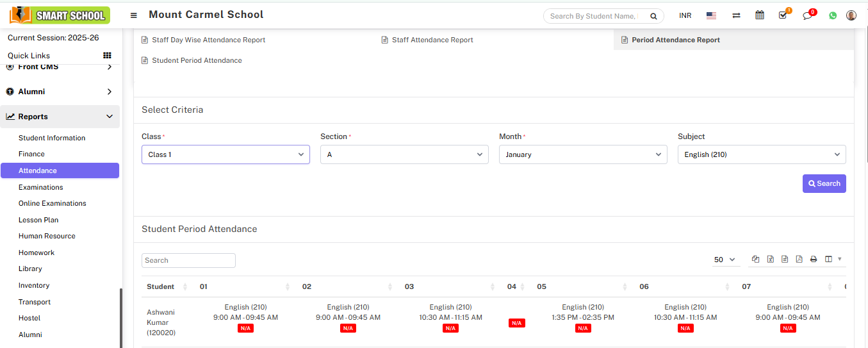
Task: Open the Student Period Attendance report tab
Action: pos(197,60)
